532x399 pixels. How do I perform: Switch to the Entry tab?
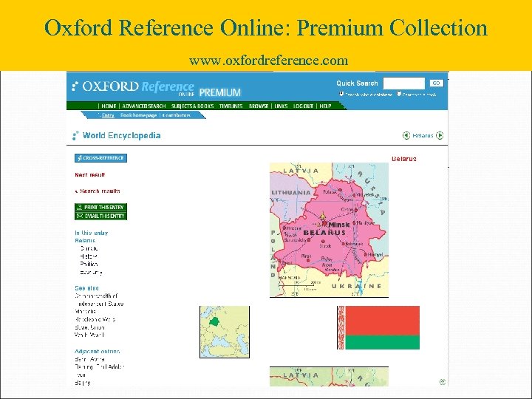108,115
